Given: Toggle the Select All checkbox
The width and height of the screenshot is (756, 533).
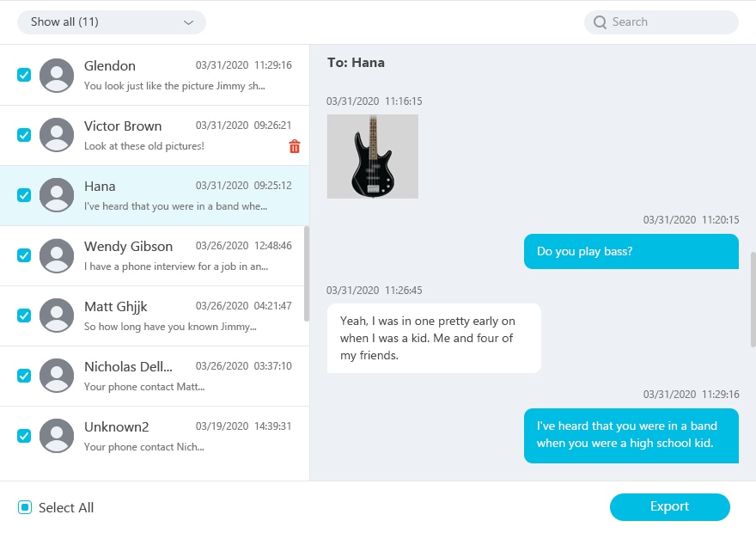Looking at the screenshot, I should click(25, 507).
